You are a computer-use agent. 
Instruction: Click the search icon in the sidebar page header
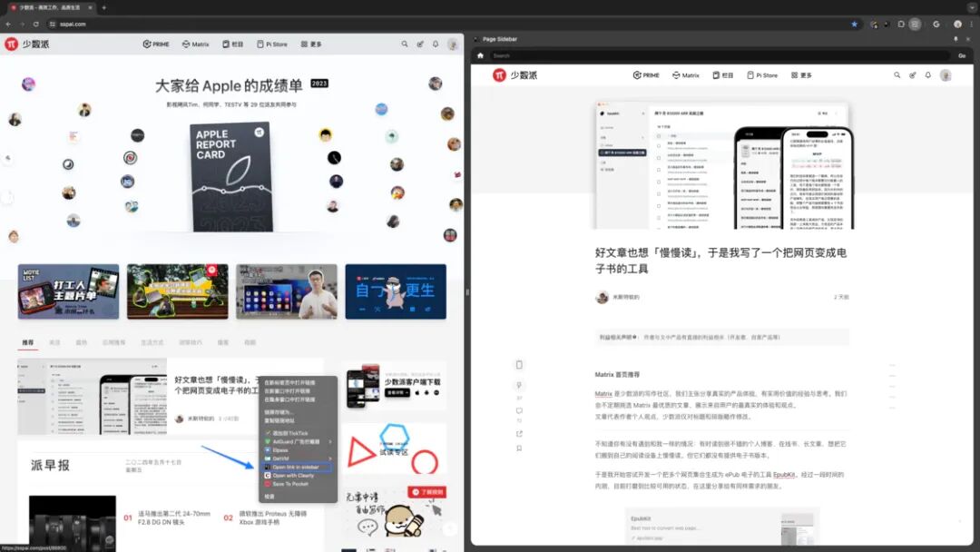click(897, 75)
